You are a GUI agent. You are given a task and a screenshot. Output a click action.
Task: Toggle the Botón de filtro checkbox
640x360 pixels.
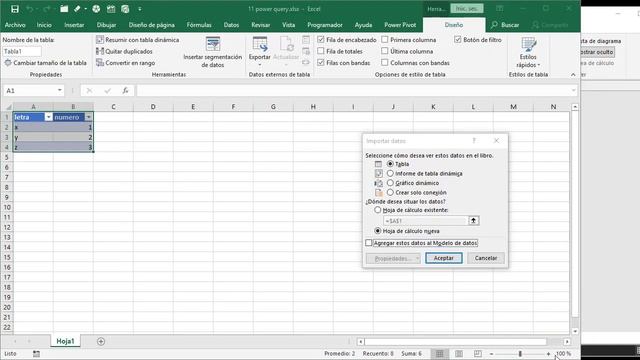[458, 40]
